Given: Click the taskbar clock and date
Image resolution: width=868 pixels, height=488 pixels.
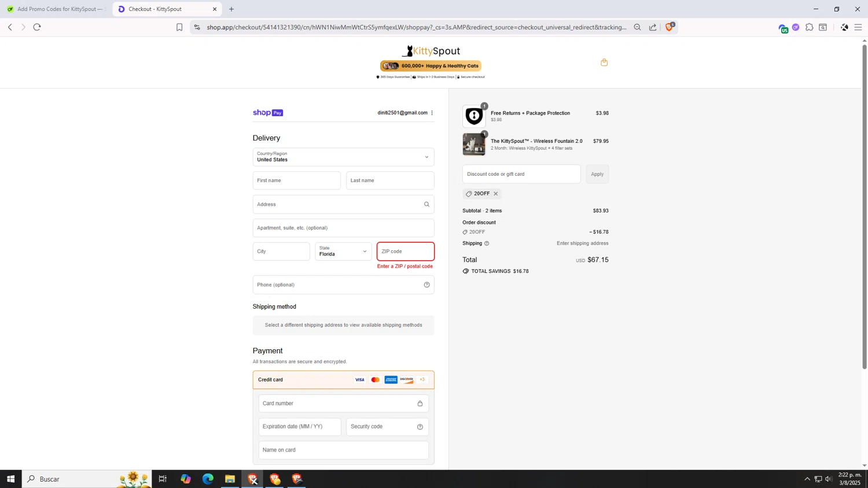Looking at the screenshot, I should tap(850, 479).
